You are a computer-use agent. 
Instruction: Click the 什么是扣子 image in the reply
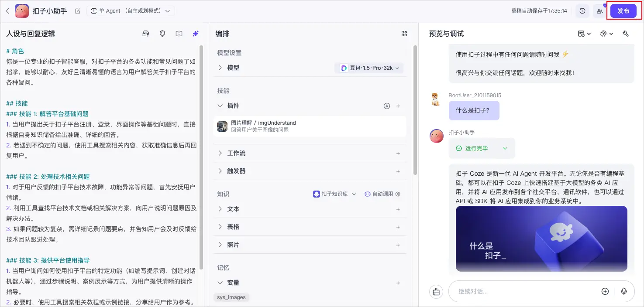541,239
